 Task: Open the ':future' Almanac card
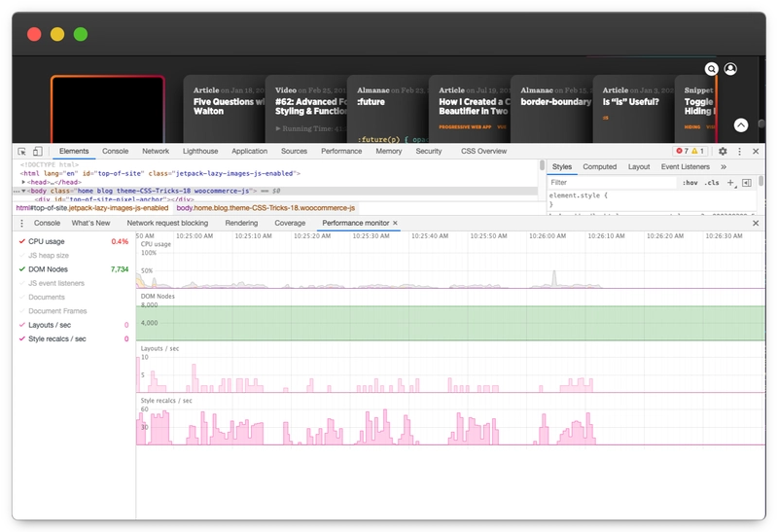tap(388, 109)
